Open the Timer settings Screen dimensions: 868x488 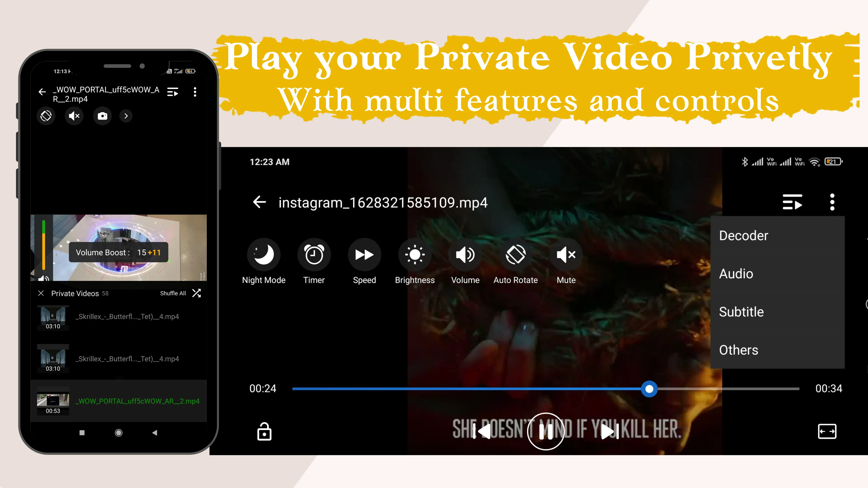[x=314, y=254]
